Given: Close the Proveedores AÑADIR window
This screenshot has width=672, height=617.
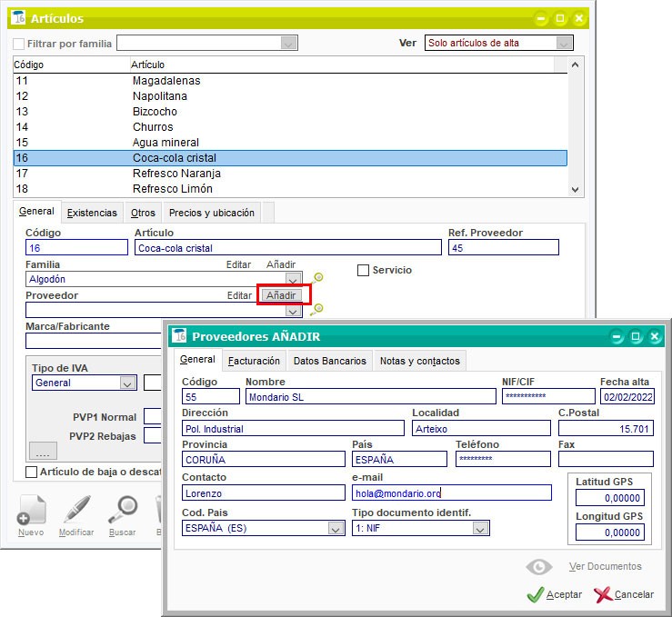Looking at the screenshot, I should click(655, 336).
